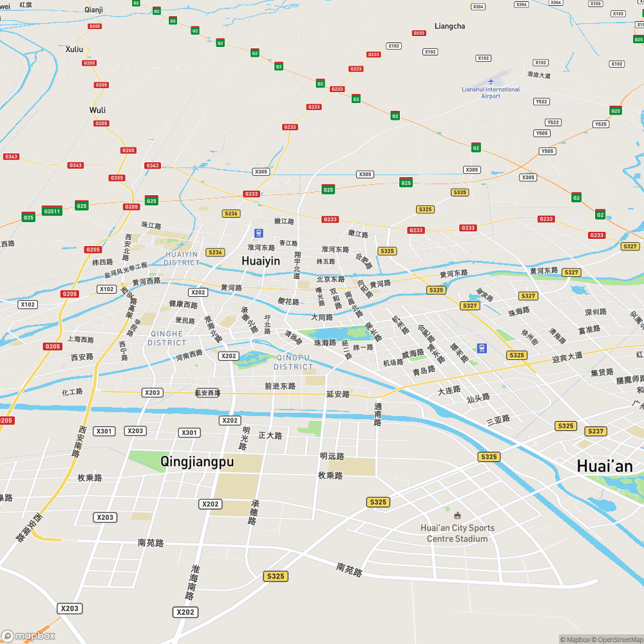Select the Y522 road marker

click(x=542, y=102)
